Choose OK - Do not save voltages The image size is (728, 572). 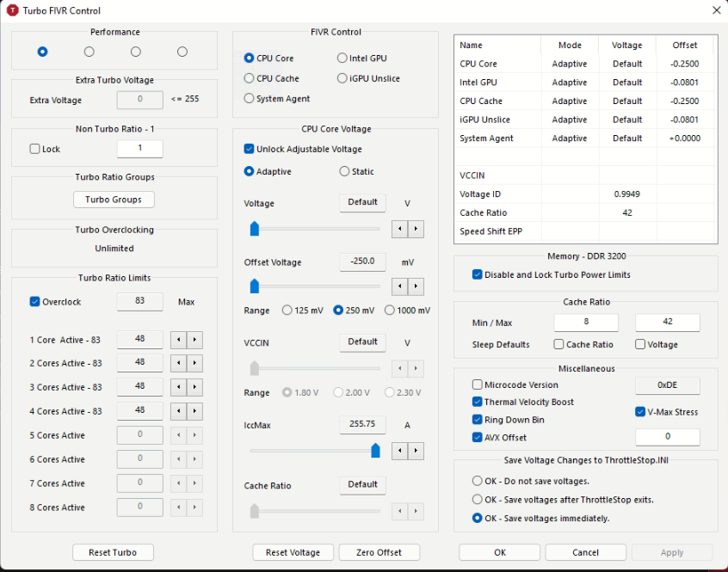tap(531, 481)
